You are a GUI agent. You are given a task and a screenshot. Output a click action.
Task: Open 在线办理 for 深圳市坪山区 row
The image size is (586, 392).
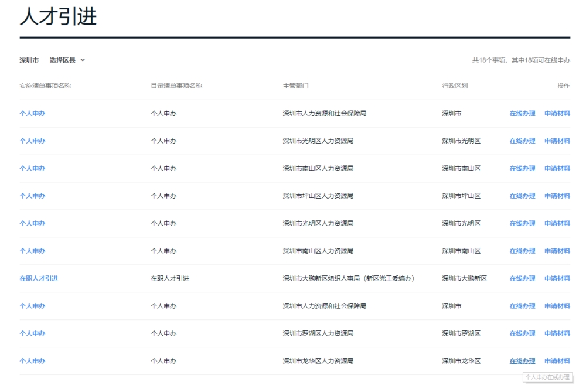(522, 196)
